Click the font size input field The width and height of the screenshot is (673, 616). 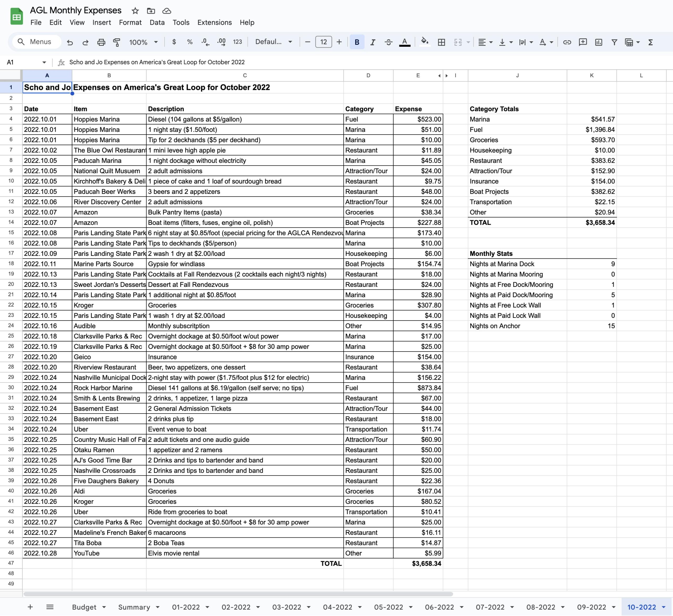[323, 42]
